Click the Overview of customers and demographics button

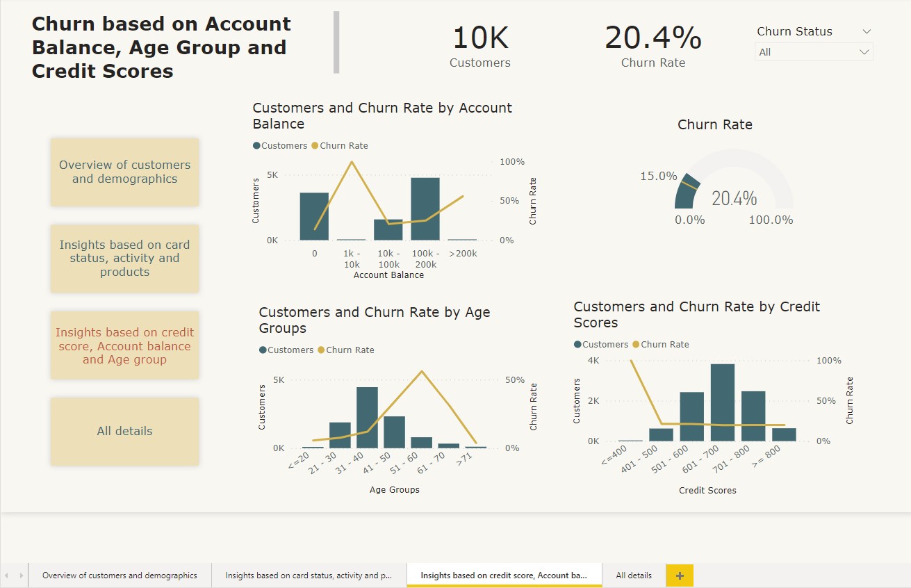[124, 172]
